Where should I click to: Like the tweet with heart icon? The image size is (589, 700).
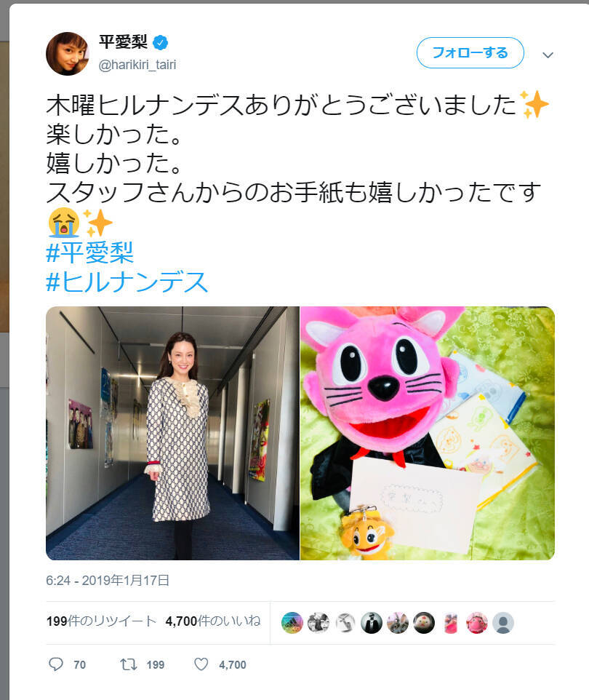pyautogui.click(x=201, y=664)
